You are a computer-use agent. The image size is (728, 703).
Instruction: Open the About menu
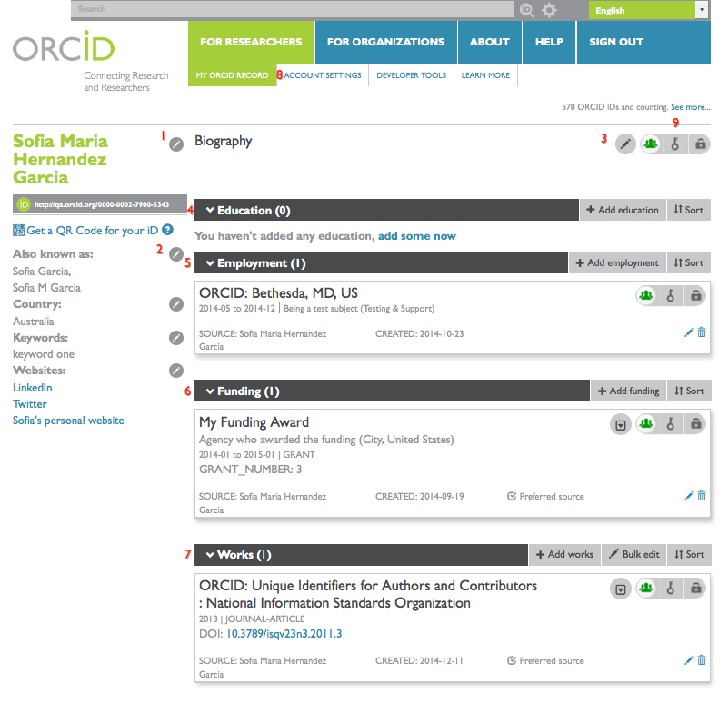pyautogui.click(x=490, y=42)
